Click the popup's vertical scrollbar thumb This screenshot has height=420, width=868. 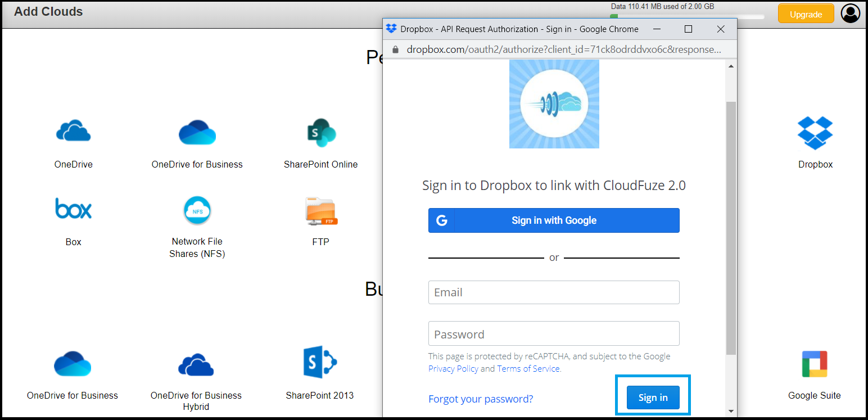point(731,228)
